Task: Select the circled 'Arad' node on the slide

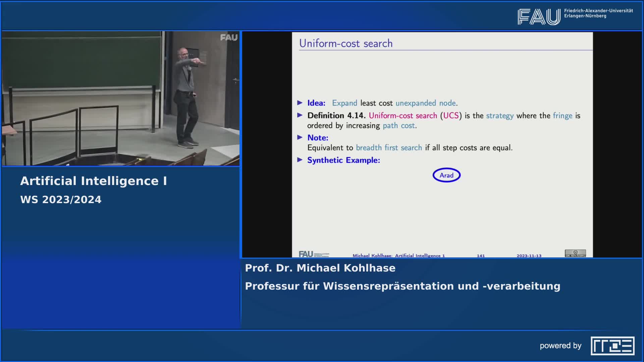Action: click(x=446, y=175)
